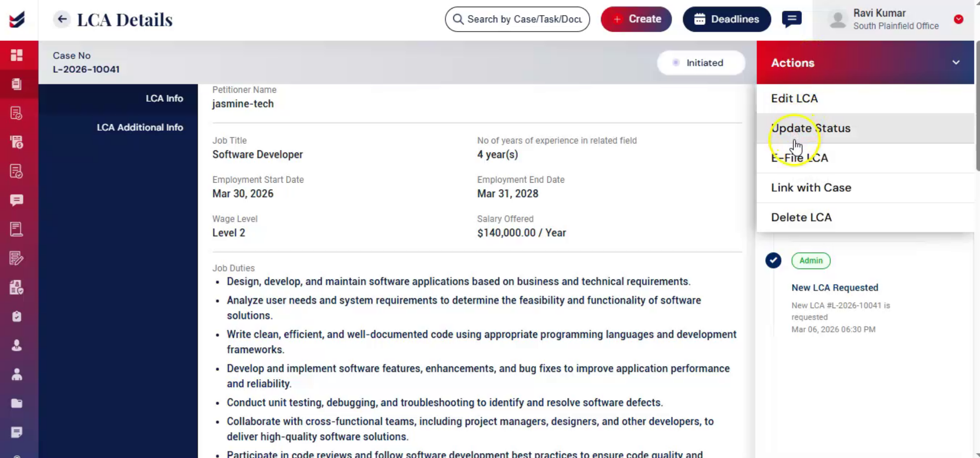The image size is (980, 458).
Task: Click Ravi Kumar's profile avatar
Action: tap(838, 20)
